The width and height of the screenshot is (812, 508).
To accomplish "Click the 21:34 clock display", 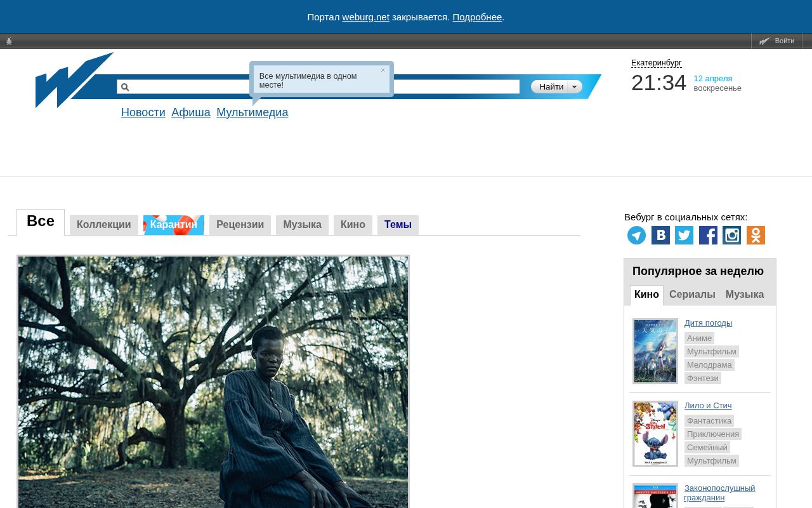I will 658,83.
